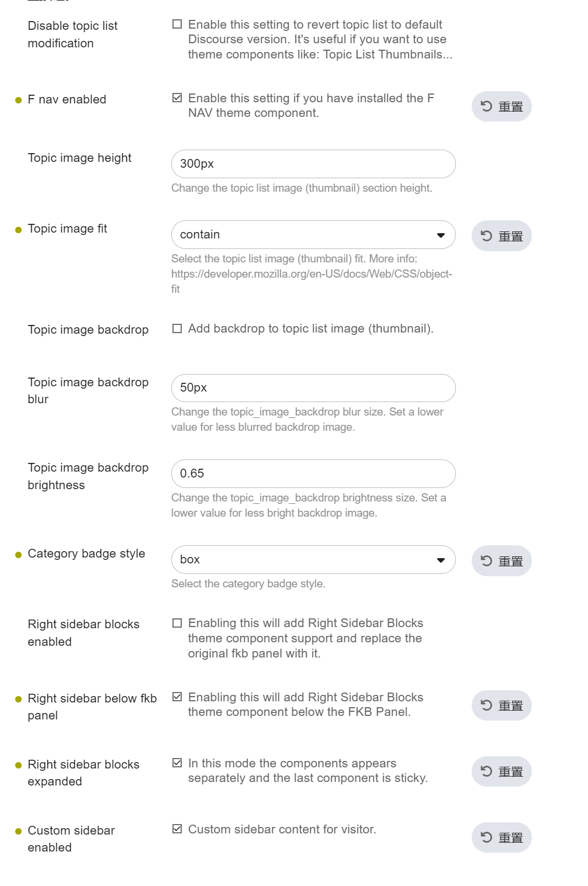Image resolution: width=588 pixels, height=886 pixels.
Task: Uncheck the Right sidebar blocks expanded box
Action: click(177, 763)
